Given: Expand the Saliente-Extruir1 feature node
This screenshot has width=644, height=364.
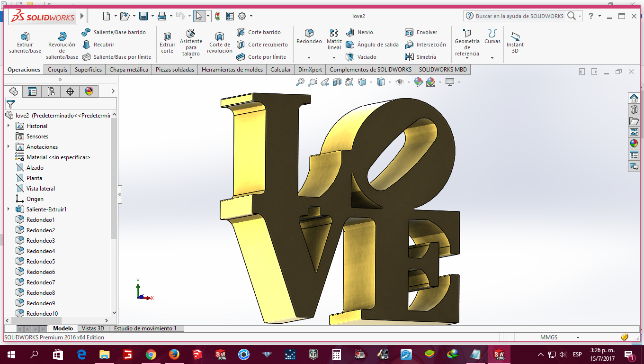Looking at the screenshot, I should point(8,209).
